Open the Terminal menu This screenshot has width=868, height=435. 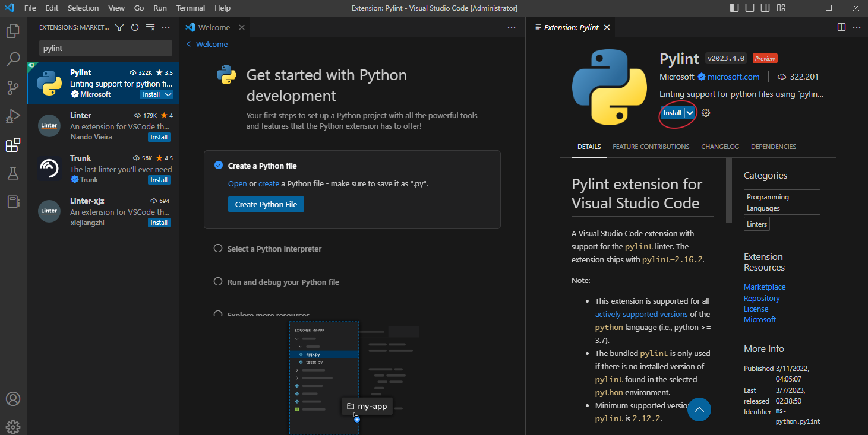click(191, 8)
